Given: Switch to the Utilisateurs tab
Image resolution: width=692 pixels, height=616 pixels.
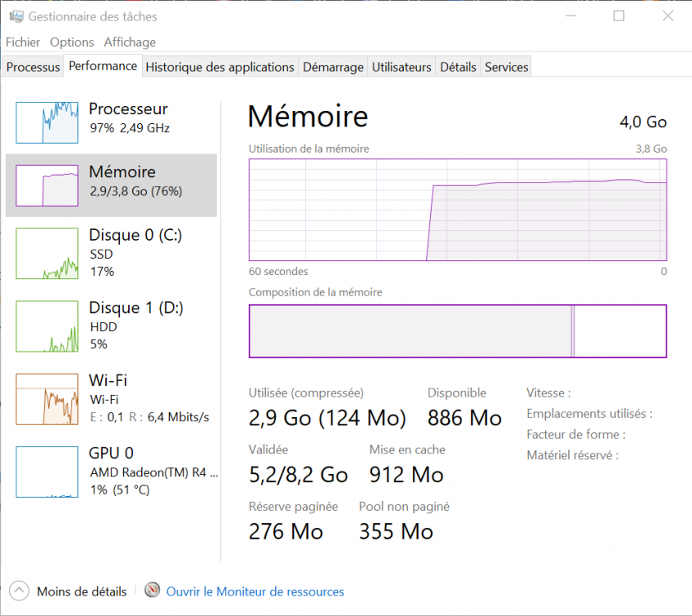Looking at the screenshot, I should 401,67.
